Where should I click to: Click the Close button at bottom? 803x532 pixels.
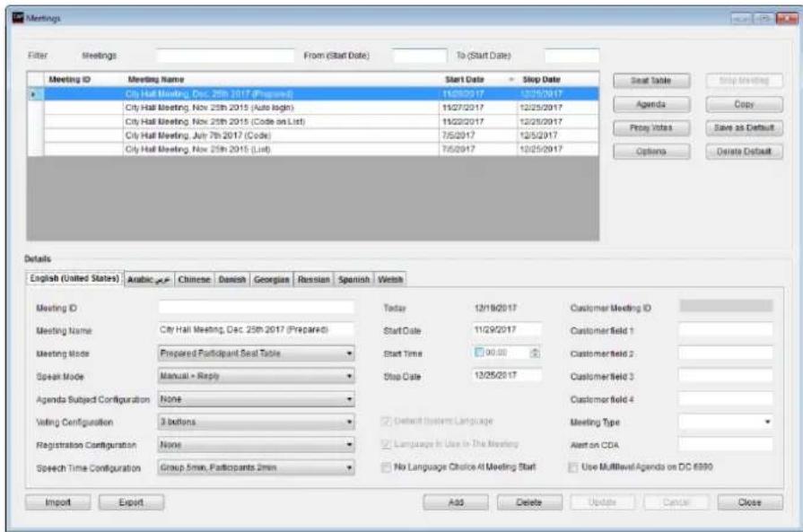pos(750,502)
